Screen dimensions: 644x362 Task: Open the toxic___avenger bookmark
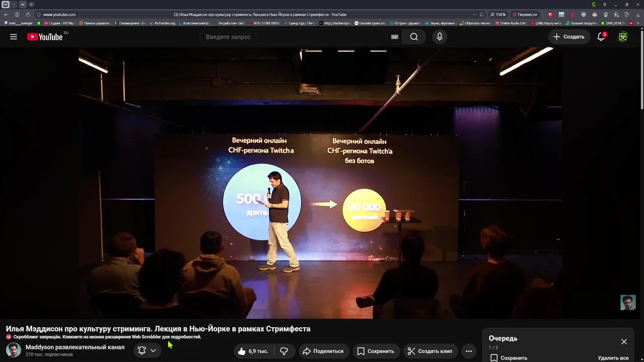point(18,23)
